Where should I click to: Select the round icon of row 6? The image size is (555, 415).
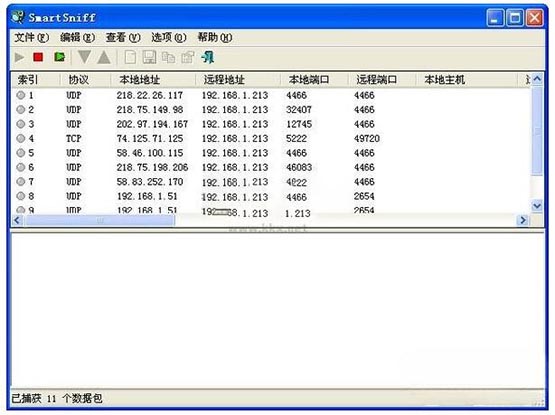(21, 167)
